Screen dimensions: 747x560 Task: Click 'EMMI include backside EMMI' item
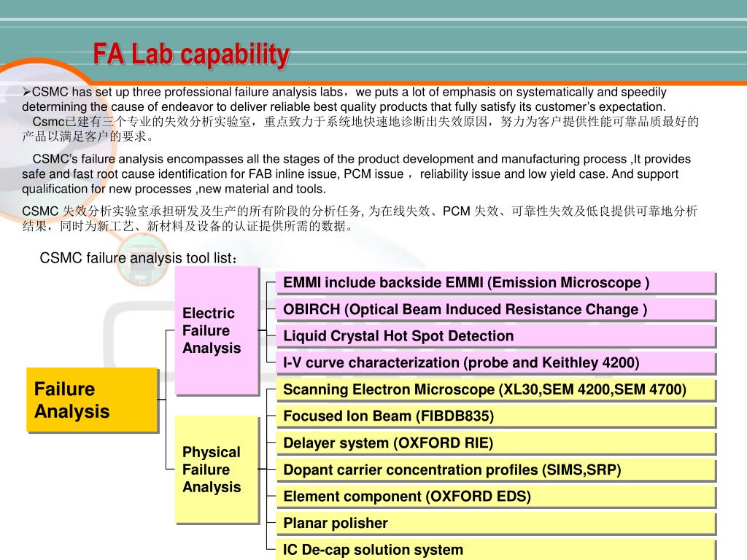(495, 283)
